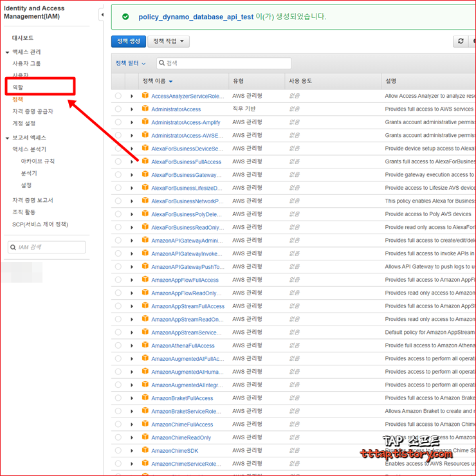Open the policy_dynamo_database_api_test link
Image resolution: width=476 pixels, height=476 pixels.
click(196, 17)
